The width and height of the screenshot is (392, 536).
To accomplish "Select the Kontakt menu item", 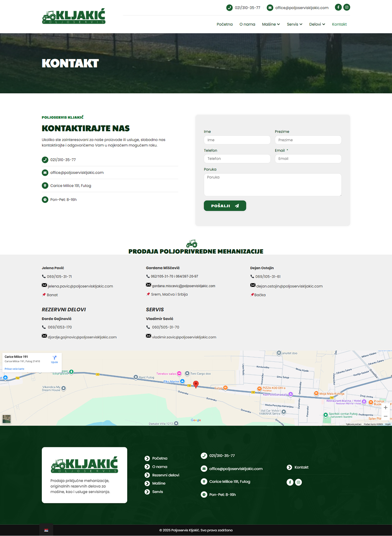I will 339,24.
